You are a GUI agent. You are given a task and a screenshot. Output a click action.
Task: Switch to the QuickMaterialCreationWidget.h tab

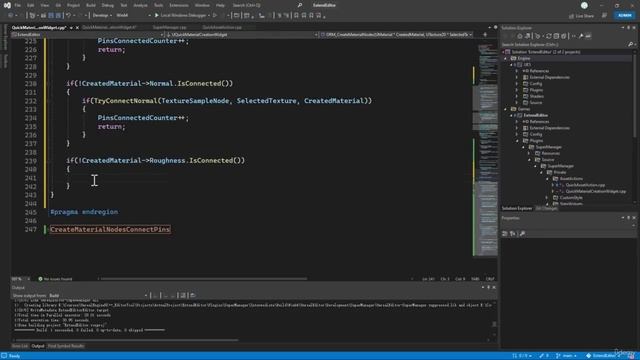pyautogui.click(x=109, y=28)
